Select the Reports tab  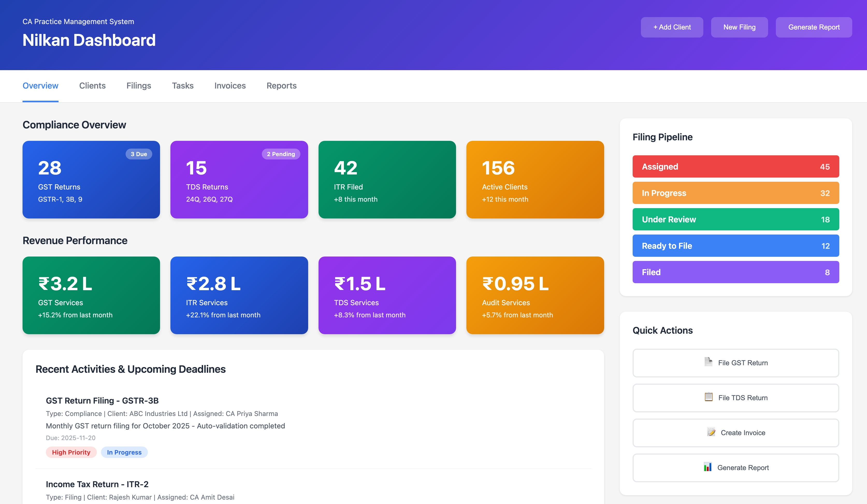click(x=281, y=86)
